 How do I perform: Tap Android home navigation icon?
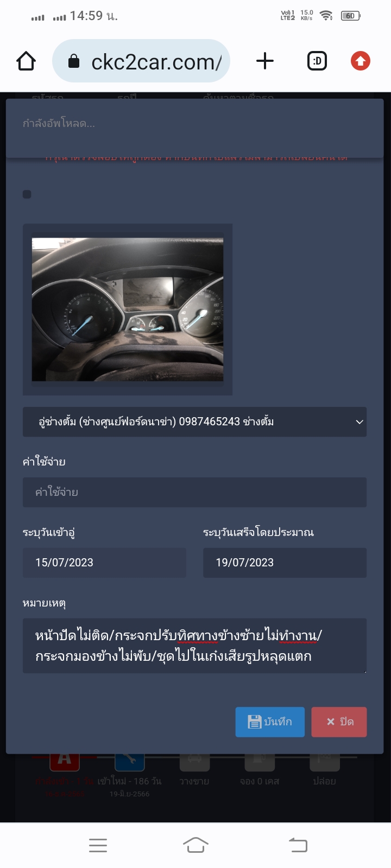click(195, 845)
